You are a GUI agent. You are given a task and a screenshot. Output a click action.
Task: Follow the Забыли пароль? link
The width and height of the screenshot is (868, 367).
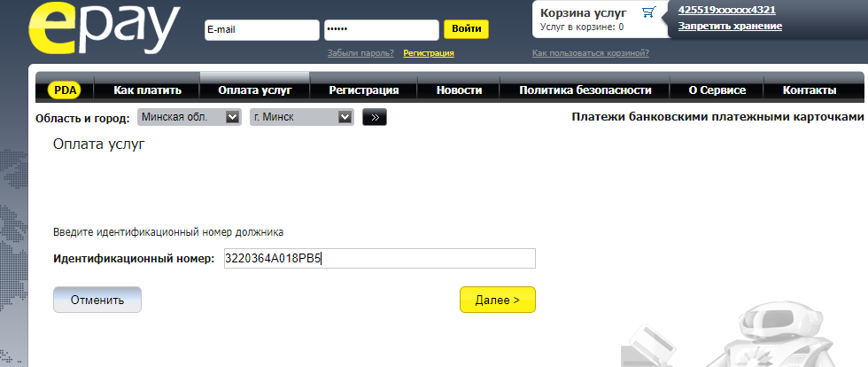(x=360, y=53)
